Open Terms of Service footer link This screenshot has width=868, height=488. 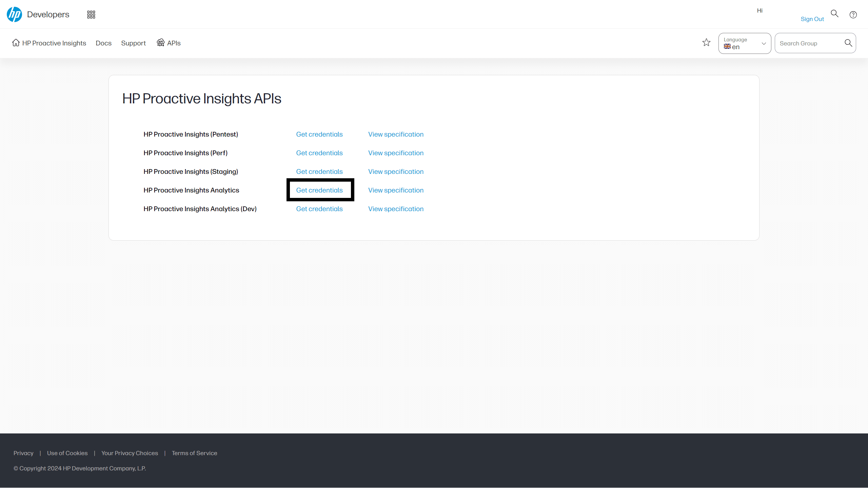pyautogui.click(x=194, y=453)
